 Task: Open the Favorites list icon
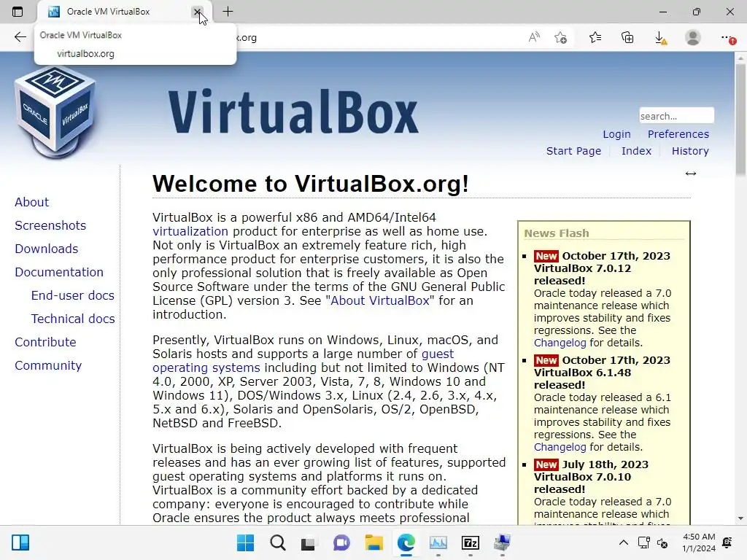pos(595,37)
